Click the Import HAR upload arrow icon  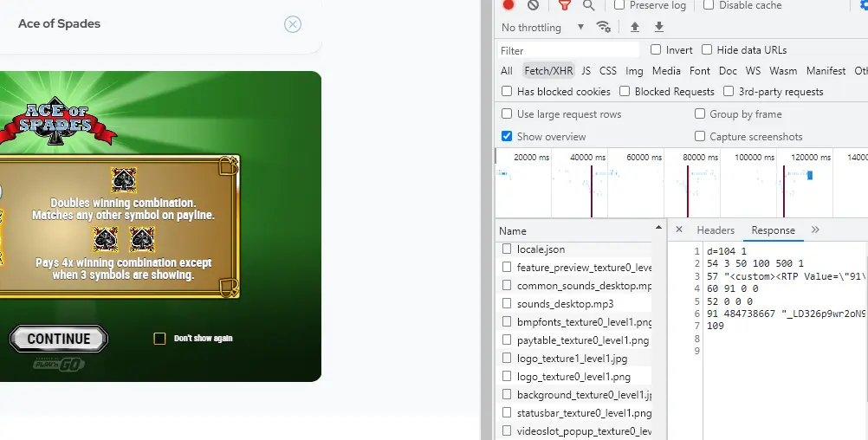click(635, 27)
